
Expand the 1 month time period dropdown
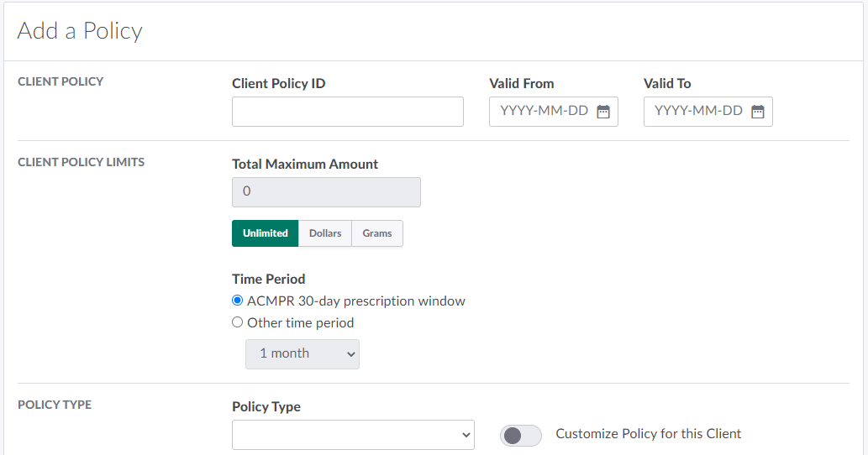coord(302,354)
